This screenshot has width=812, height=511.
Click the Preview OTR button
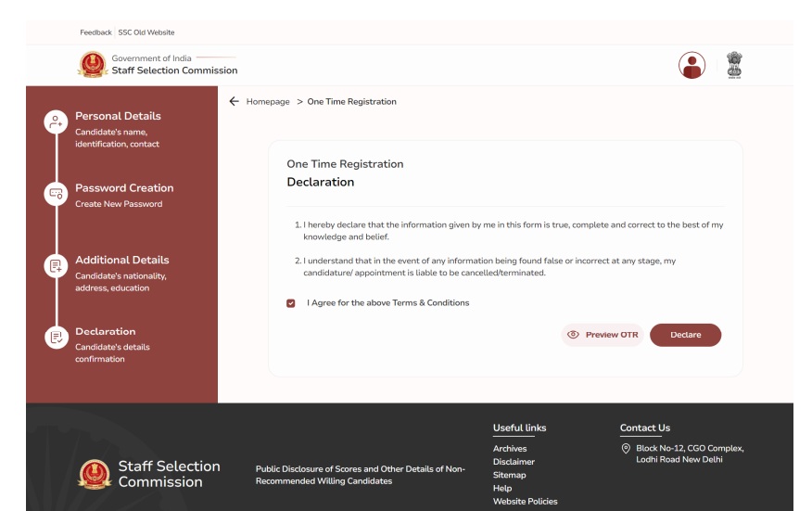pos(603,335)
